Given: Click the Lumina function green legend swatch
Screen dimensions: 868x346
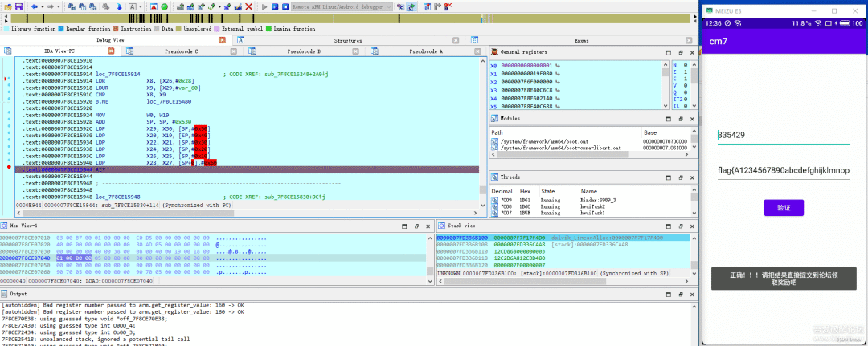Looking at the screenshot, I should coord(268,28).
